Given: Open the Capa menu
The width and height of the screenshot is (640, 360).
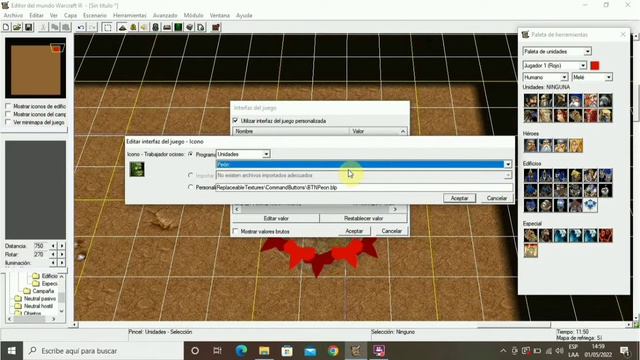Looking at the screenshot, I should (x=70, y=15).
